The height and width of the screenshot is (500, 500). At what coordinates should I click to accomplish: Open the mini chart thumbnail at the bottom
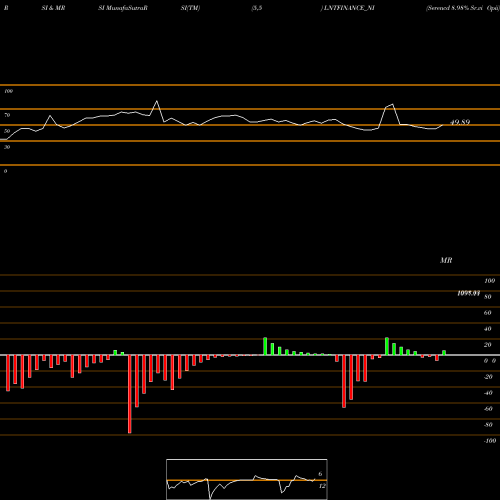247,479
